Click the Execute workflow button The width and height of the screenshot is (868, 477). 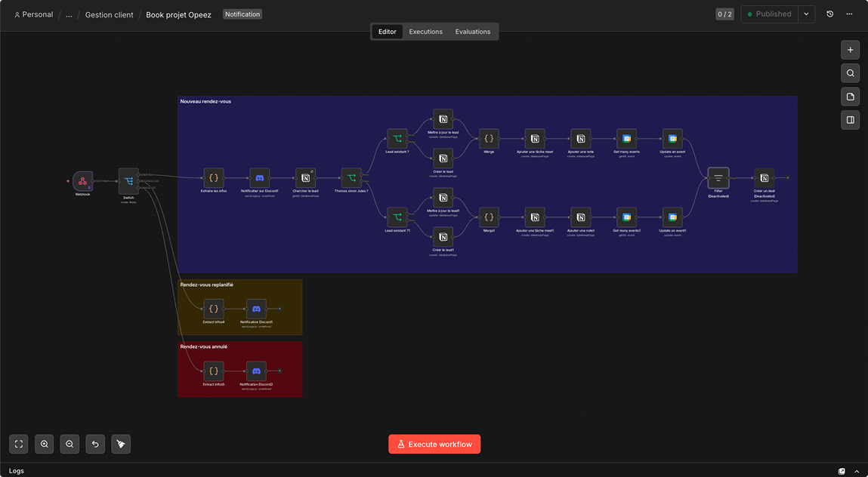coord(434,445)
